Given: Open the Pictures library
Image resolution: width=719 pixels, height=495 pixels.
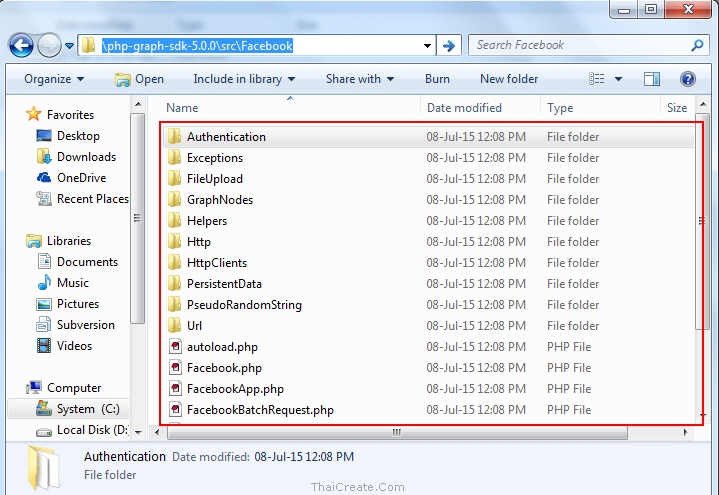Looking at the screenshot, I should point(67,304).
